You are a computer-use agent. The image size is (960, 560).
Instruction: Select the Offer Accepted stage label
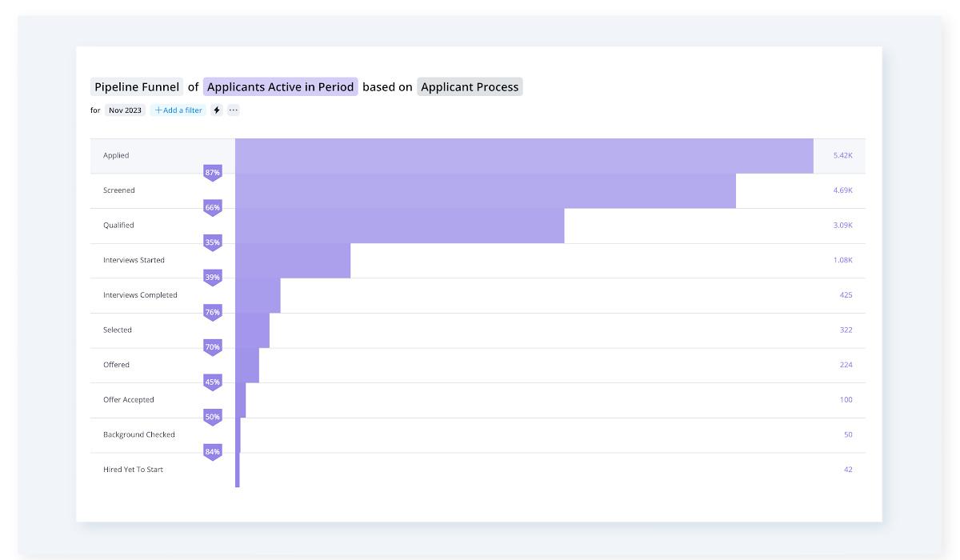(129, 400)
